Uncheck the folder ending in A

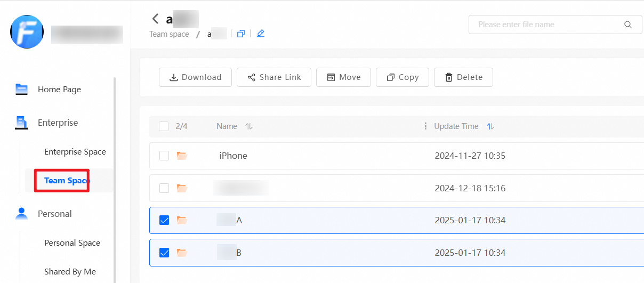pos(164,220)
